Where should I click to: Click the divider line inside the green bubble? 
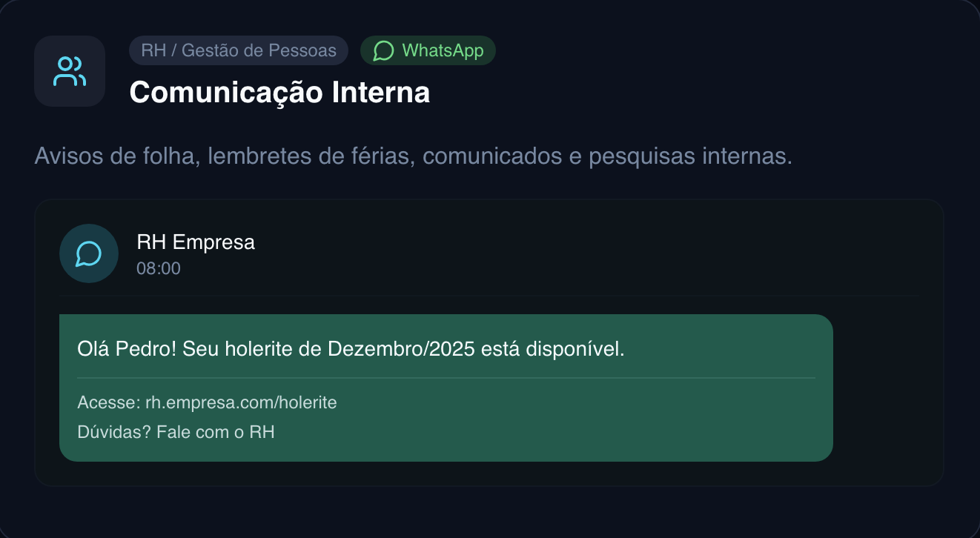point(446,378)
